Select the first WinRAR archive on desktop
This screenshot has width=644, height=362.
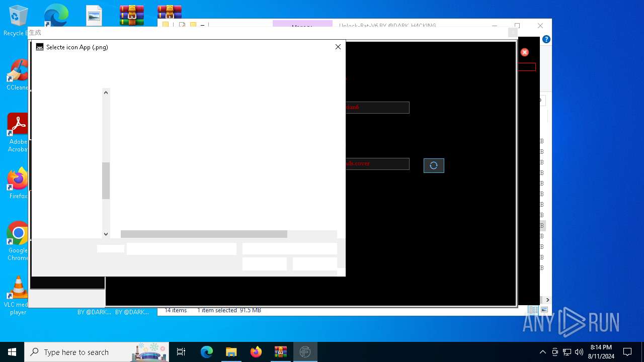point(132,16)
